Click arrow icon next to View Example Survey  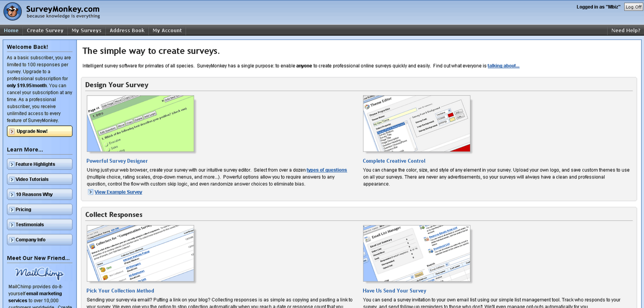click(x=91, y=192)
